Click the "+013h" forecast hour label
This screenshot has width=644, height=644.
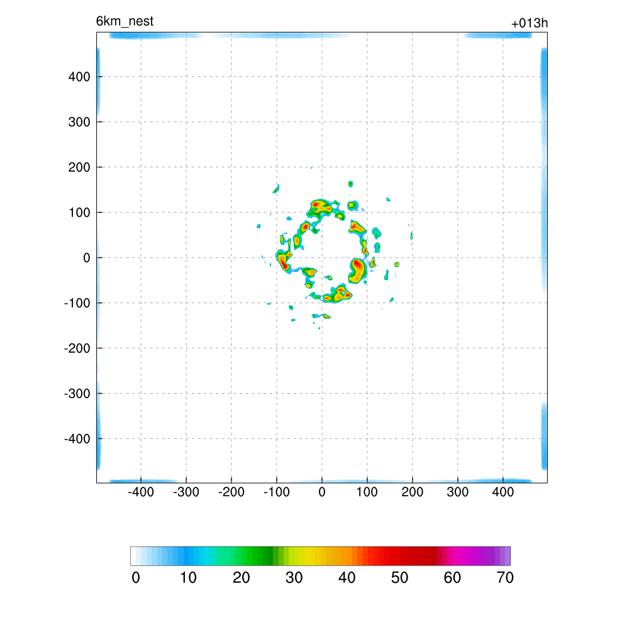coord(530,23)
